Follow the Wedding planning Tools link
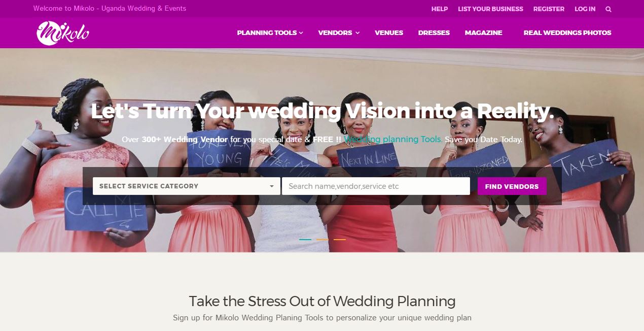Viewport: 644px width, 331px height. pos(392,139)
